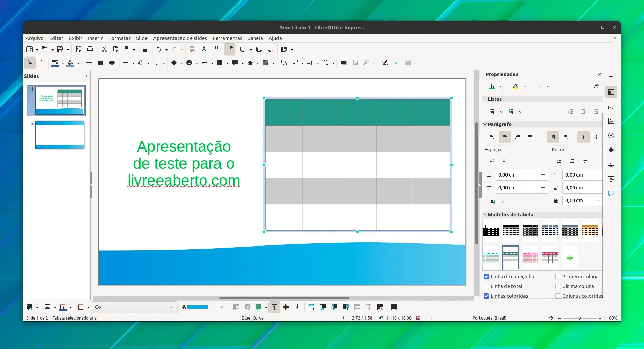Click the Cut scissors icon
This screenshot has height=349, width=644.
coord(104,49)
